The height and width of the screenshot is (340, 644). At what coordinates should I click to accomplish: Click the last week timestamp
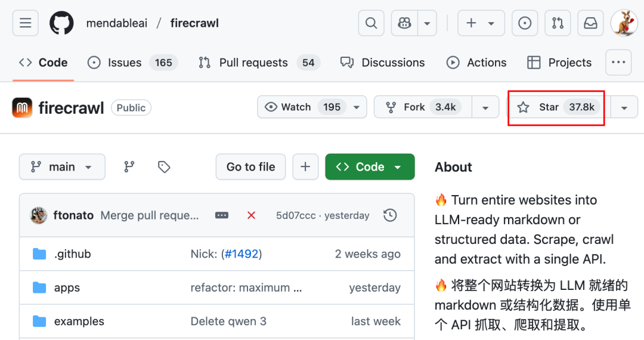[376, 321]
